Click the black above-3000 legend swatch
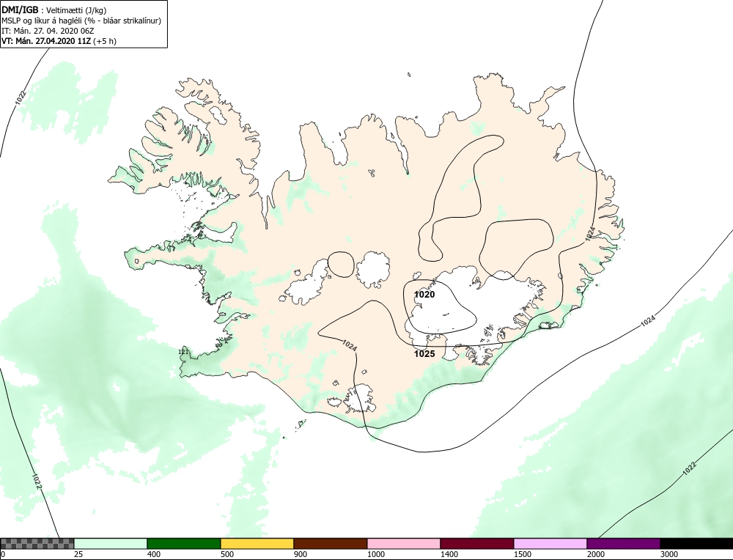The height and width of the screenshot is (560, 733). (x=696, y=543)
